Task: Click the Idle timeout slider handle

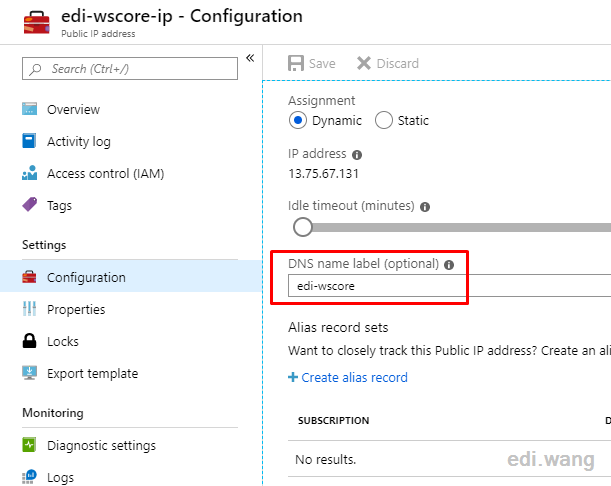Action: (x=303, y=227)
